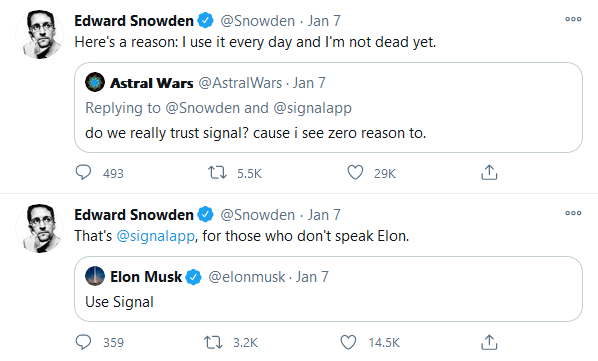
Task: Open the quoted Elon Musk 'Use Signal' tweet
Action: (328, 289)
